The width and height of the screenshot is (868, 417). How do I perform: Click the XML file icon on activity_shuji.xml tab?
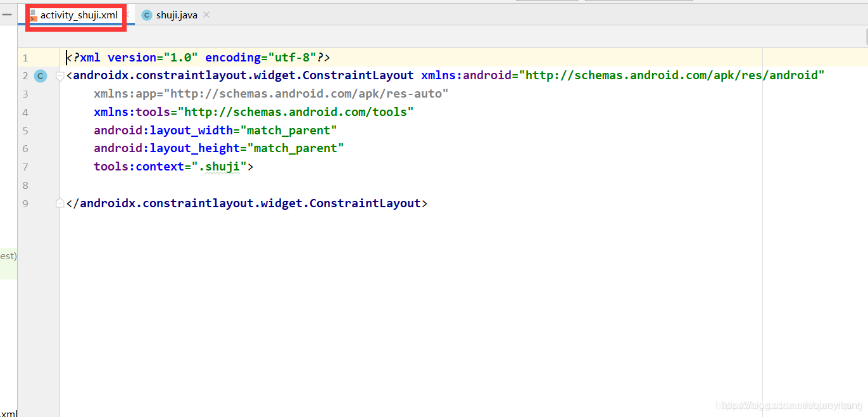(34, 15)
